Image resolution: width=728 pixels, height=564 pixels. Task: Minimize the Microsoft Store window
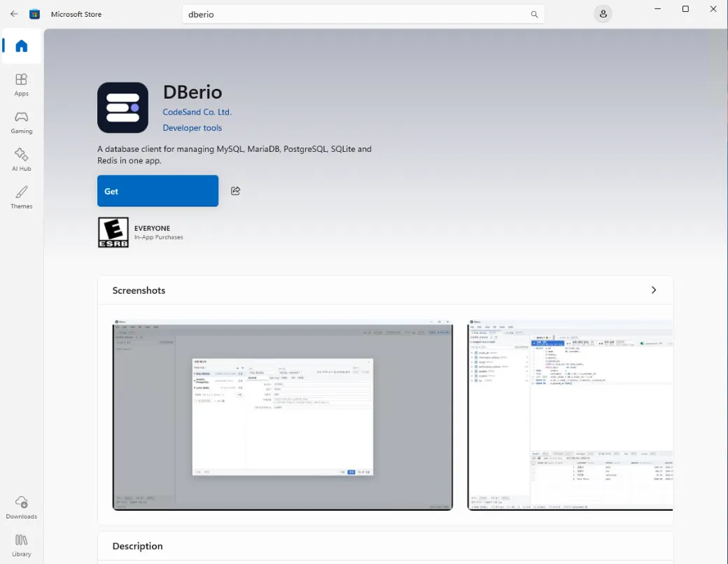pos(657,9)
